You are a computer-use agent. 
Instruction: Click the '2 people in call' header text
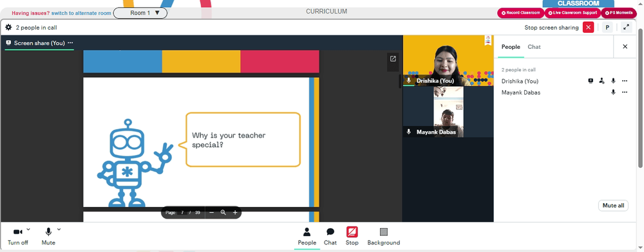tap(36, 28)
